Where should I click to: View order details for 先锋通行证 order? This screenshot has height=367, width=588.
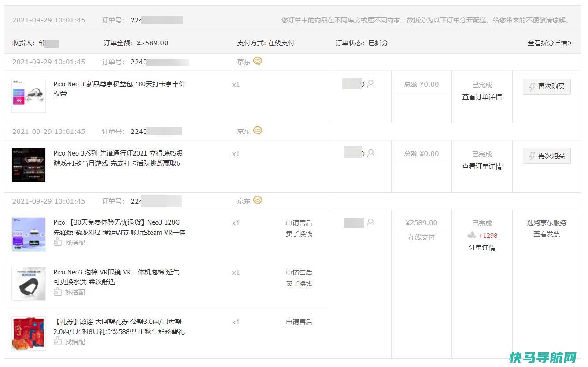(482, 167)
